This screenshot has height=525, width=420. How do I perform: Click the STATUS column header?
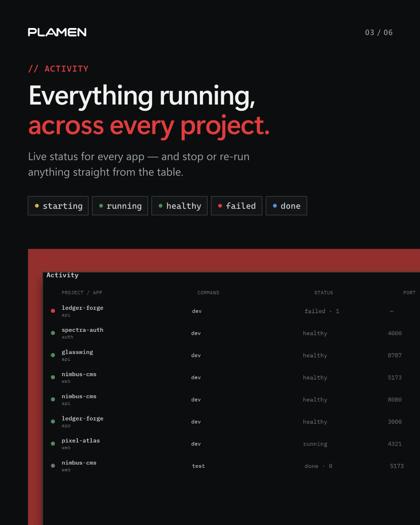[x=324, y=293]
